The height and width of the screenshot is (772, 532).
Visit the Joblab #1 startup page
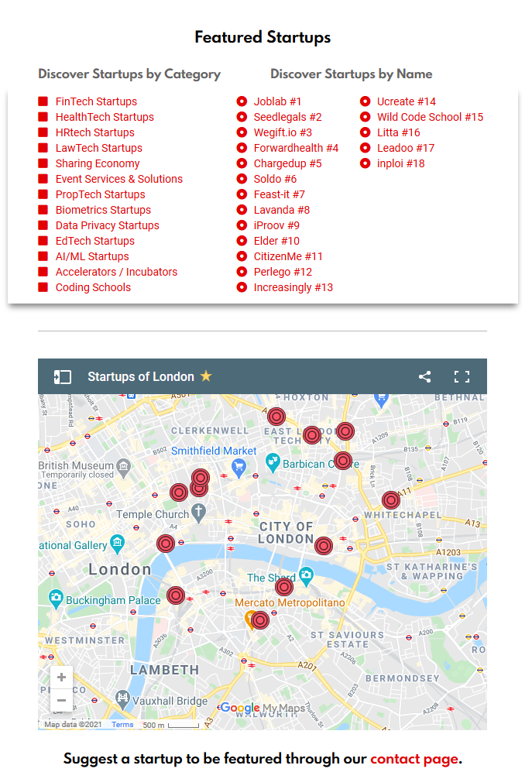tap(279, 101)
